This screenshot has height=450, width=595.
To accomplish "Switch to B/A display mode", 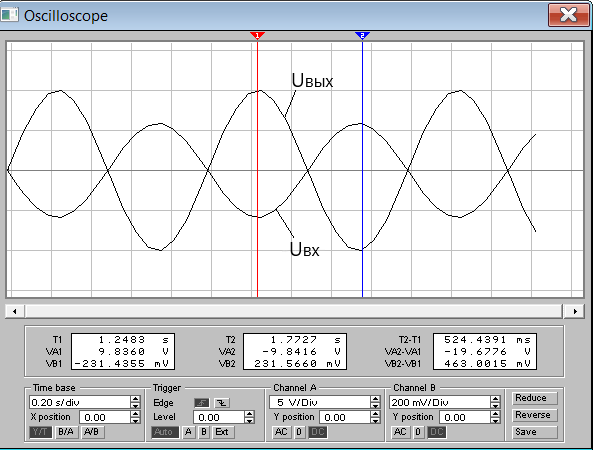I will tap(66, 432).
